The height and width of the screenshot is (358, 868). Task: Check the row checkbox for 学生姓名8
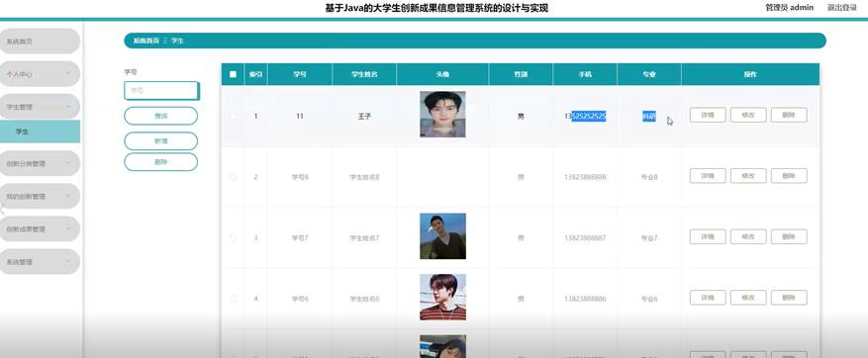[x=233, y=177]
